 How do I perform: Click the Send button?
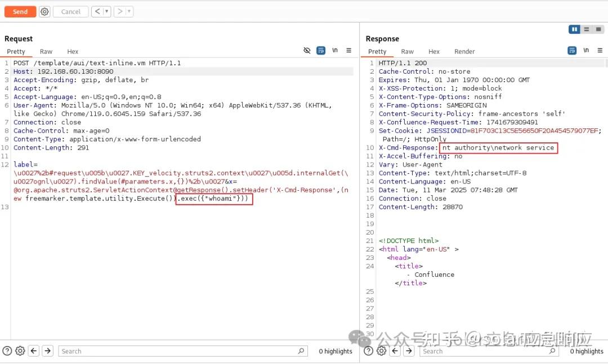pos(20,11)
